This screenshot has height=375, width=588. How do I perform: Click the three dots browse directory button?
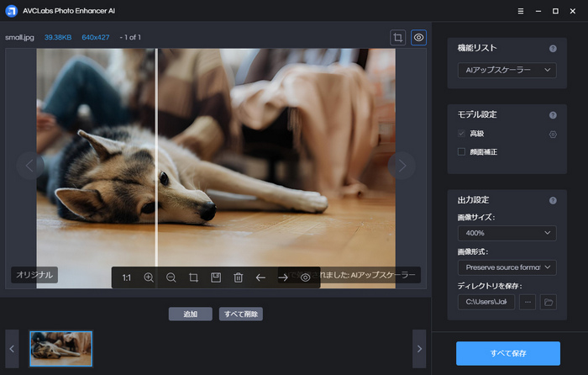tap(528, 302)
